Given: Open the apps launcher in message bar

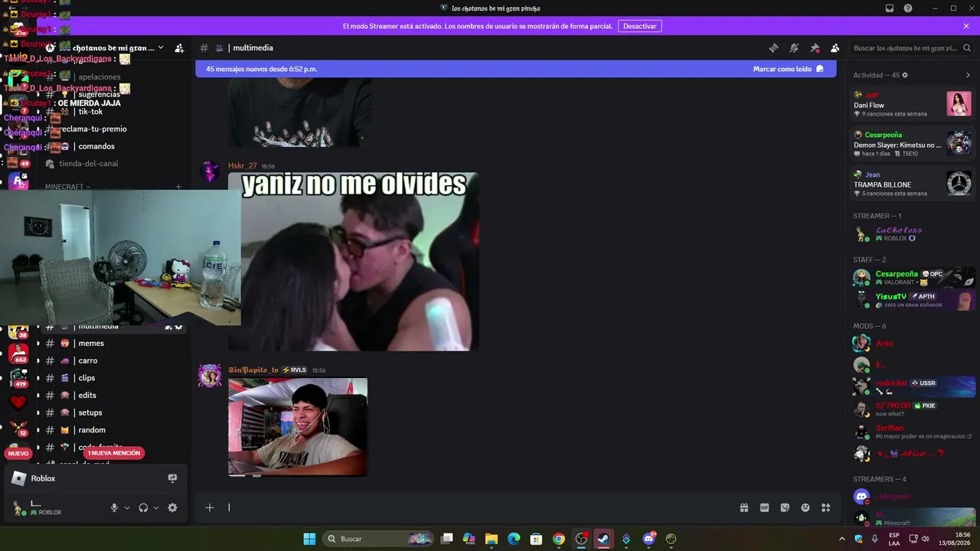Looking at the screenshot, I should pos(826,507).
